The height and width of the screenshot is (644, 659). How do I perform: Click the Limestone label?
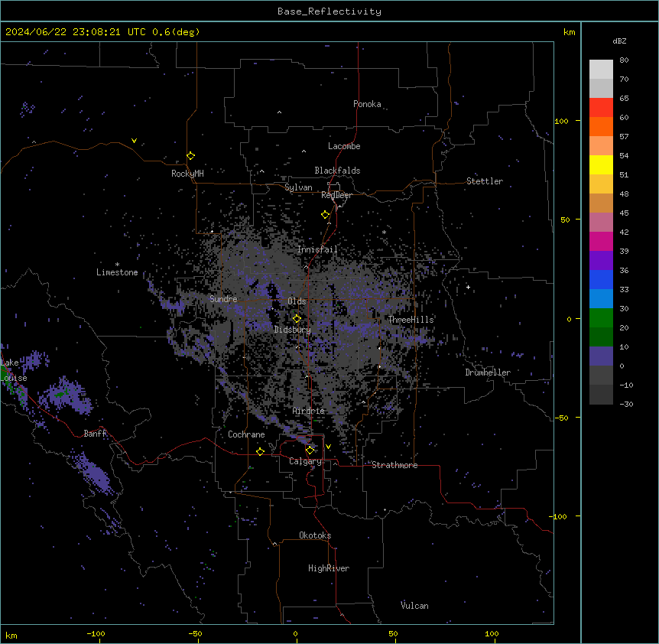point(117,272)
